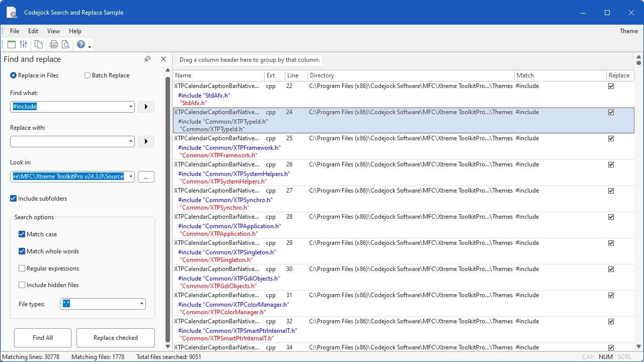
Task: Click the Match column header
Action: (x=560, y=75)
